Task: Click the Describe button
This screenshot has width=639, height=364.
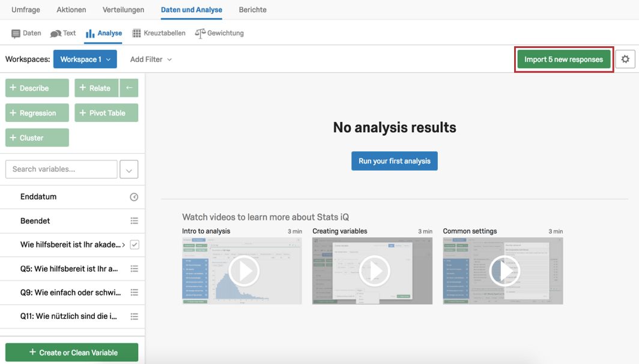Action: (x=37, y=88)
